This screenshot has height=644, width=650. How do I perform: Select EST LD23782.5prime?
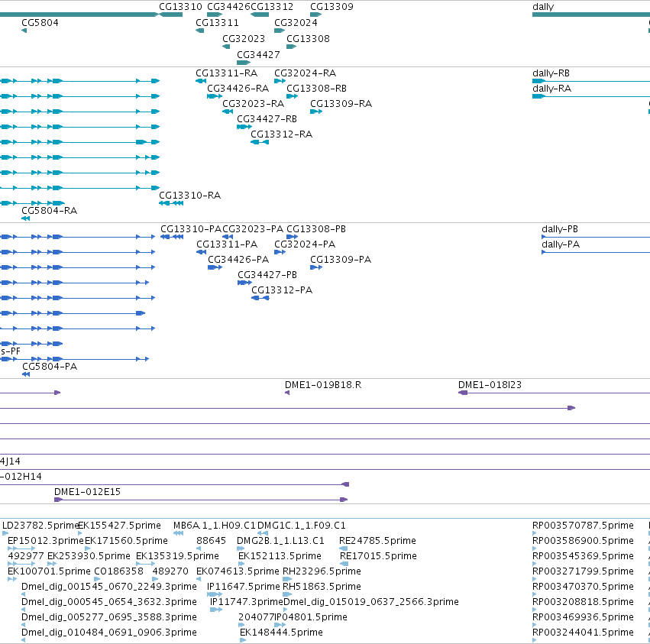(x=40, y=526)
